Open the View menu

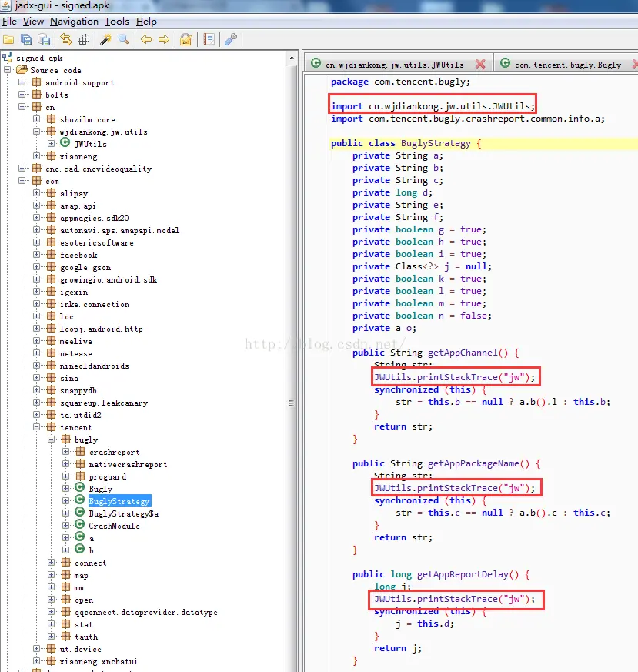33,22
